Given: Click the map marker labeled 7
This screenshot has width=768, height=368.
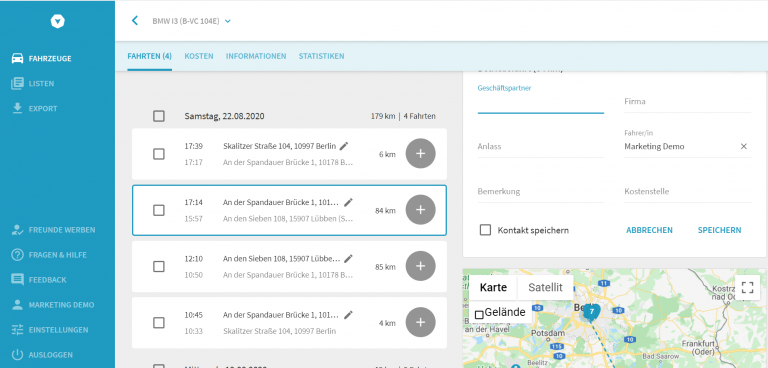Looking at the screenshot, I should coord(591,312).
